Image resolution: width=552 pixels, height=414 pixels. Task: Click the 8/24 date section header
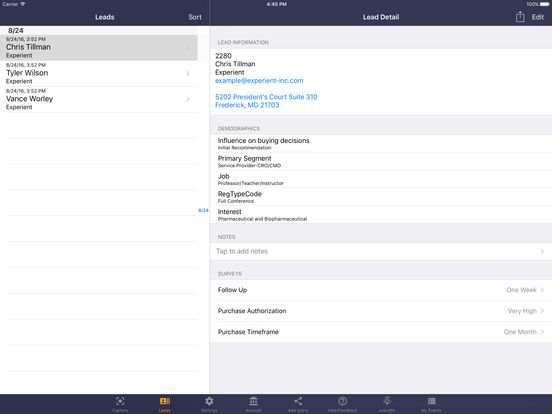click(16, 31)
